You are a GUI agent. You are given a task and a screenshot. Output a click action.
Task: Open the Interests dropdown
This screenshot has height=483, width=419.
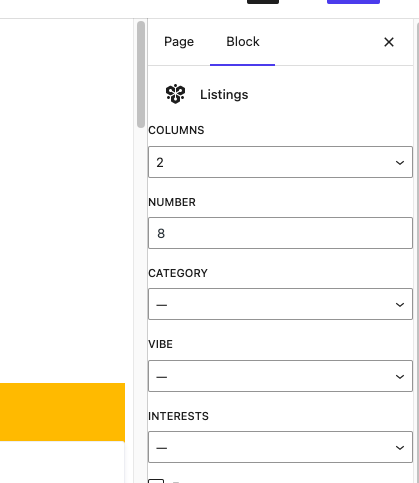click(x=280, y=447)
